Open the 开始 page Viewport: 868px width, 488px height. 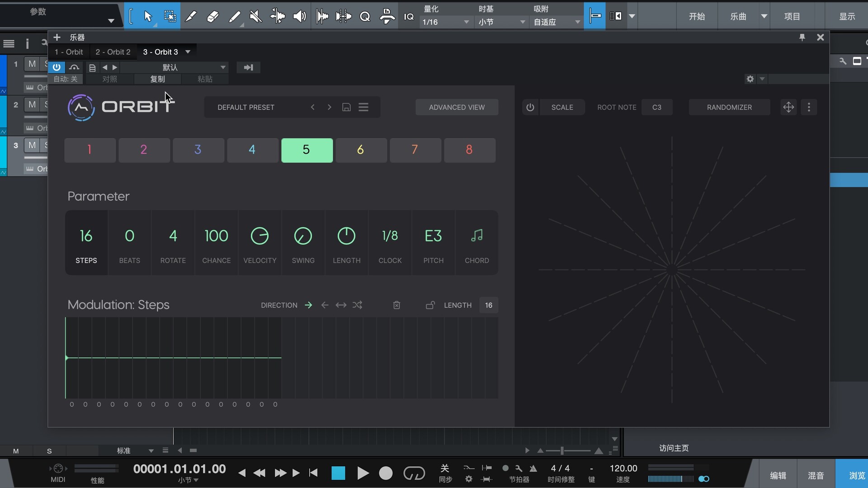tap(697, 16)
